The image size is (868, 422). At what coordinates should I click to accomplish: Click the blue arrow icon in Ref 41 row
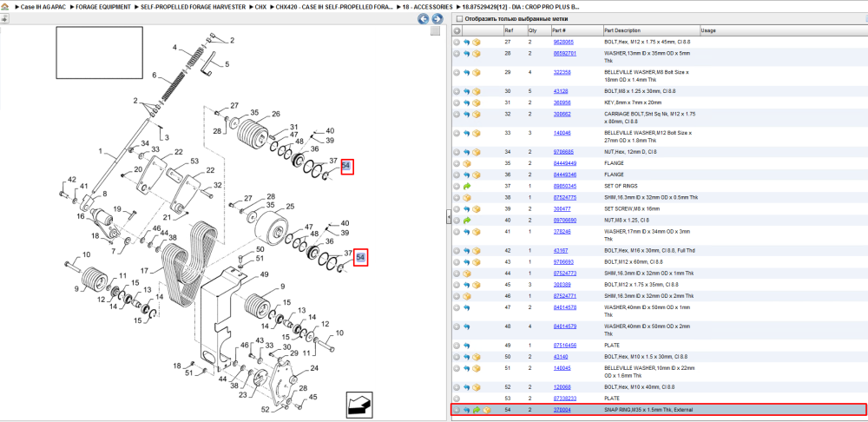[467, 232]
